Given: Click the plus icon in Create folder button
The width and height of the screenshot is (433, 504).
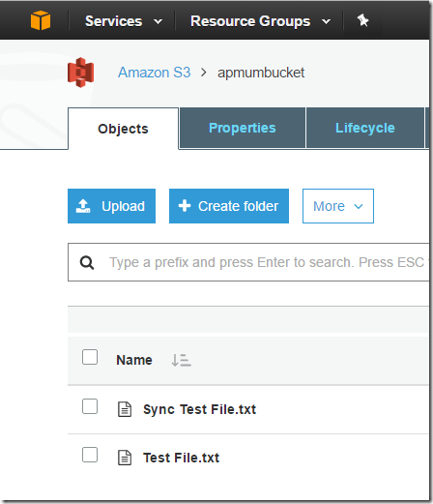Looking at the screenshot, I should 185,206.
